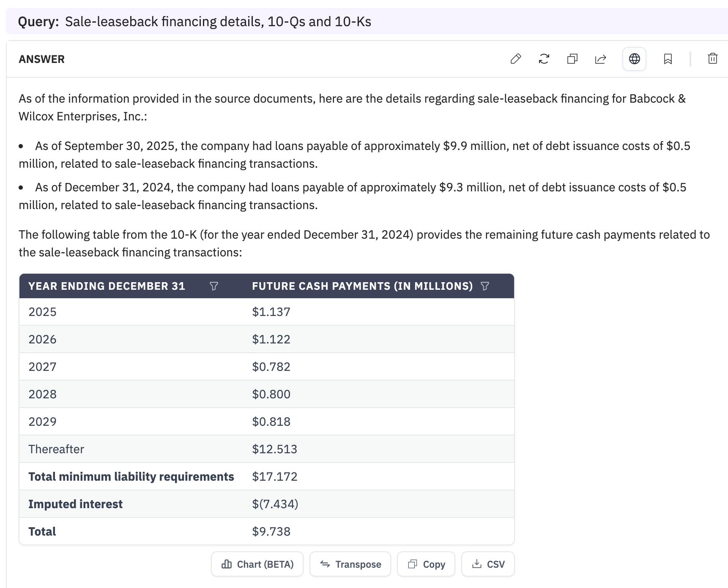Select the $0.800 cell
The width and height of the screenshot is (728, 588).
(x=271, y=394)
